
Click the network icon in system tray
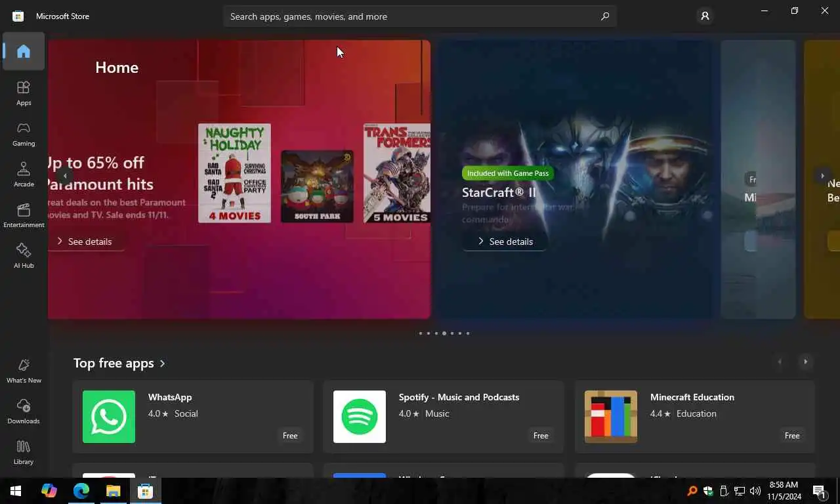click(740, 491)
